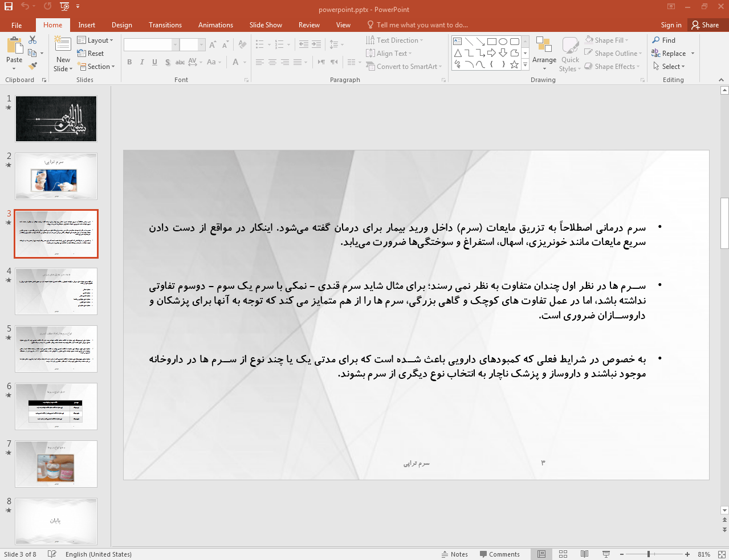Start slideshow from beginning icon
The height and width of the screenshot is (560, 729).
pyautogui.click(x=64, y=7)
